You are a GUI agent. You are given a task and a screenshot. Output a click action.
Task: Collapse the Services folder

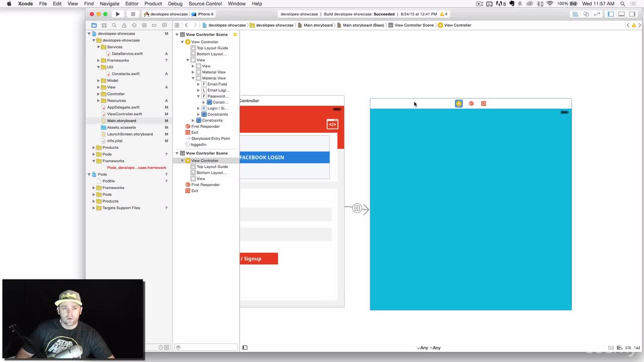click(x=99, y=47)
